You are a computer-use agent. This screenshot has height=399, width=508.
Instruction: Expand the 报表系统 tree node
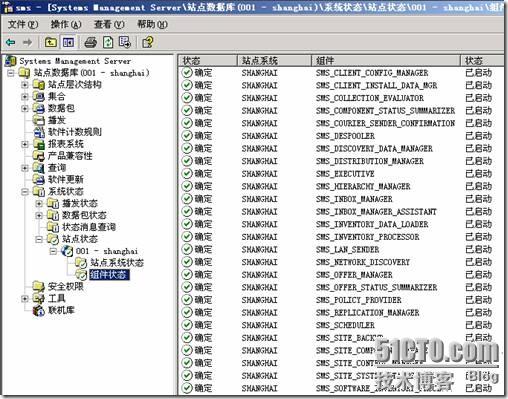[x=25, y=144]
